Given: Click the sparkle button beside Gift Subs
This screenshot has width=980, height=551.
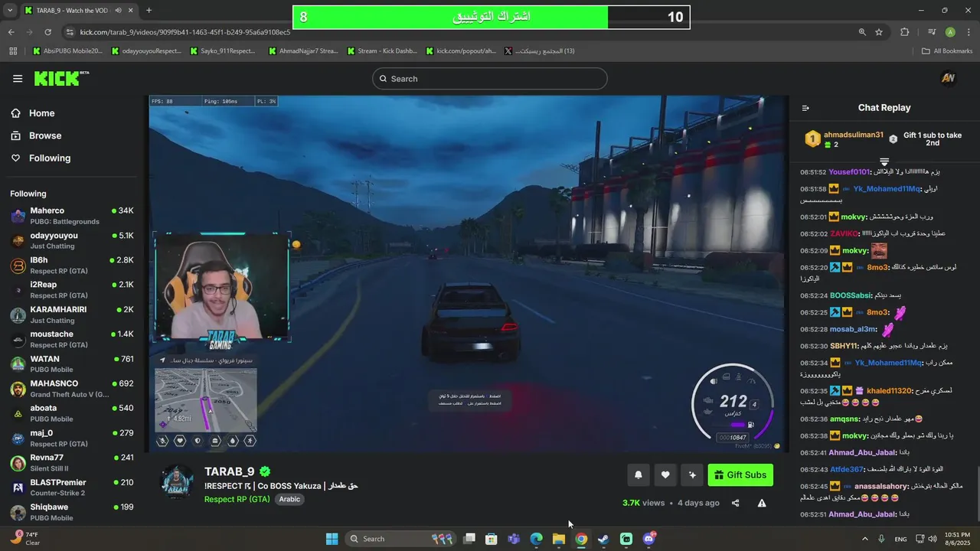Looking at the screenshot, I should click(692, 475).
